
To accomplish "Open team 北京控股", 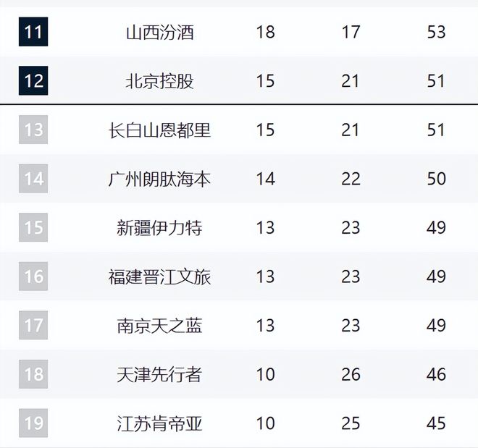I will tap(159, 81).
